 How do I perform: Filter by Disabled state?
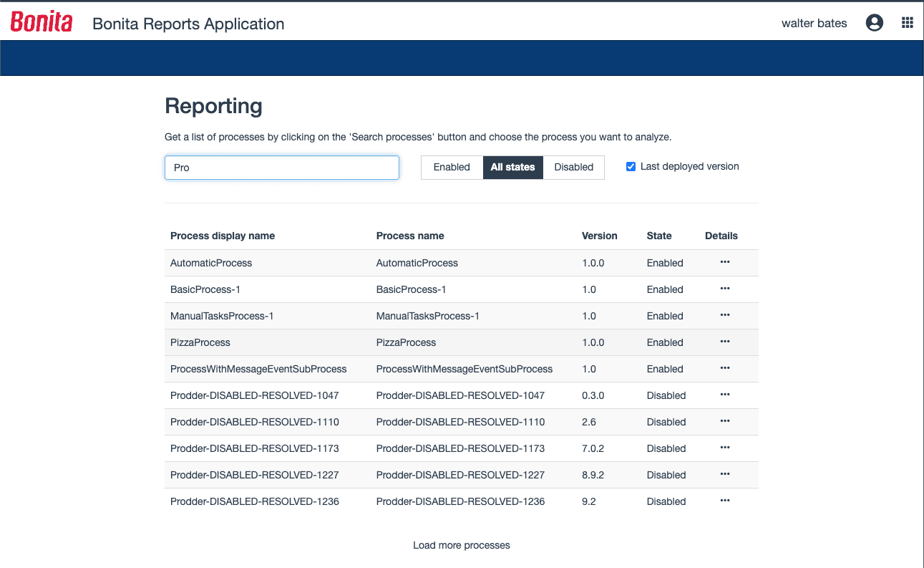[573, 167]
